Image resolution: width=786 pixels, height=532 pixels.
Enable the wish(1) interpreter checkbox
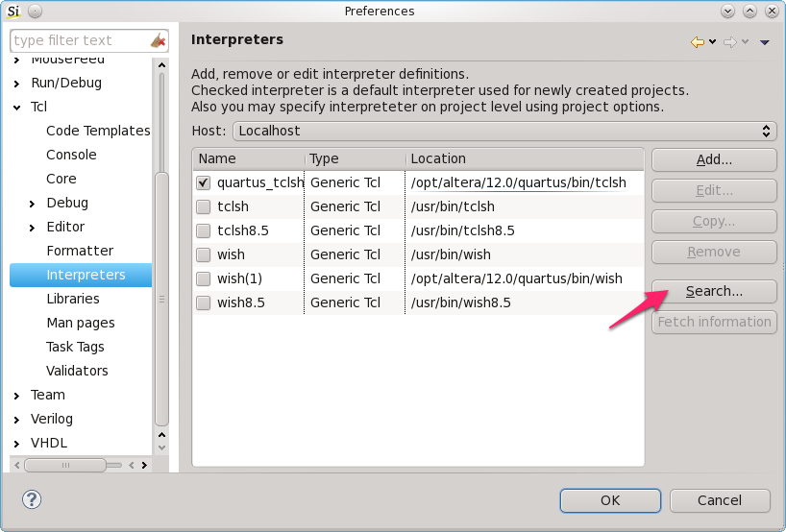click(x=203, y=278)
